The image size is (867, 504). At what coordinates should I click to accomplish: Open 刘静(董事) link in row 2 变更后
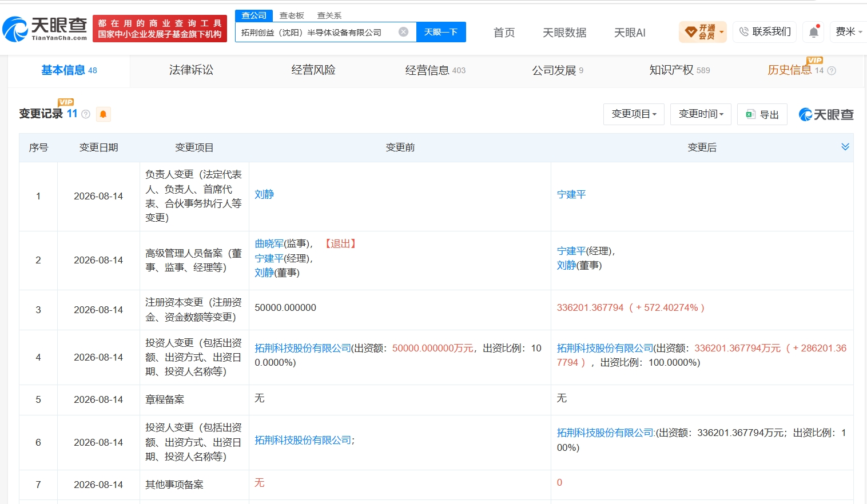click(567, 265)
